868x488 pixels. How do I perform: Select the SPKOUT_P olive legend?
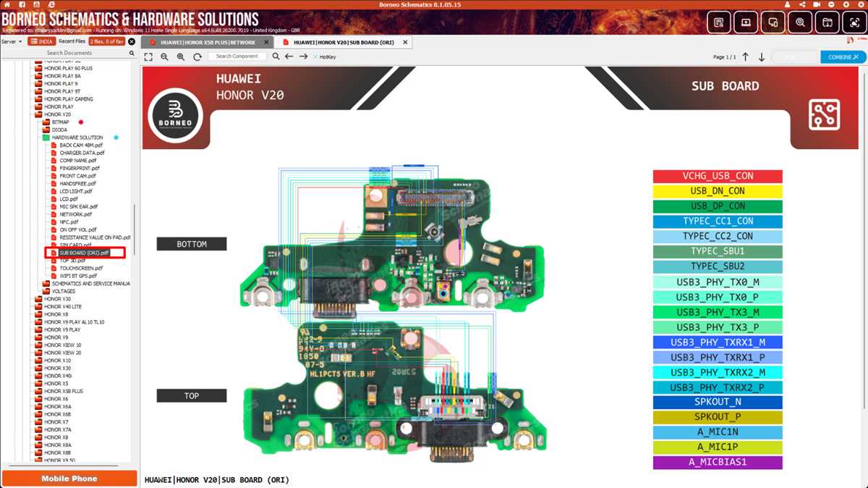tap(718, 417)
